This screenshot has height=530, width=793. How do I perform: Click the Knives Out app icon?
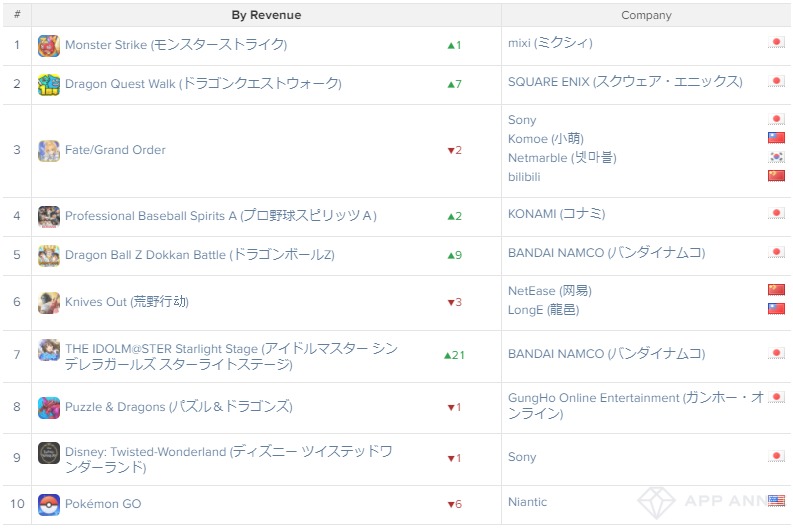click(49, 302)
